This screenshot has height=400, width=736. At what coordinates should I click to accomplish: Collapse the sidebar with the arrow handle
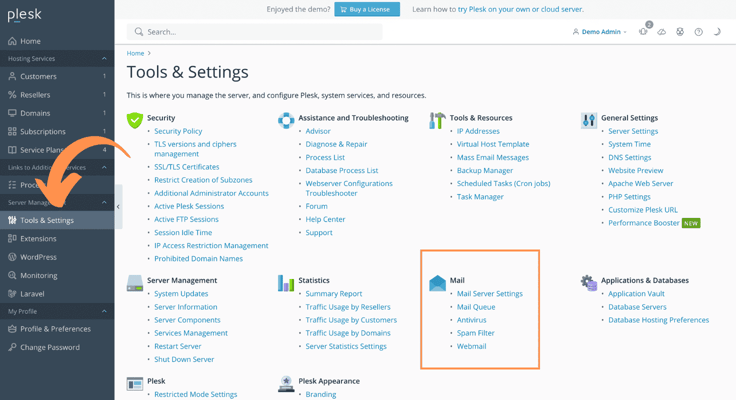click(x=118, y=207)
